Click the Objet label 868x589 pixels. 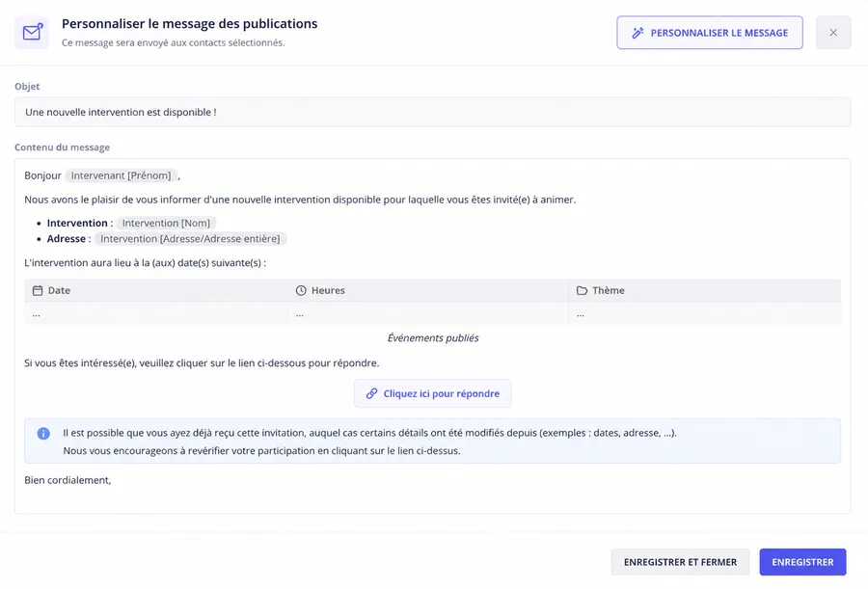(27, 87)
